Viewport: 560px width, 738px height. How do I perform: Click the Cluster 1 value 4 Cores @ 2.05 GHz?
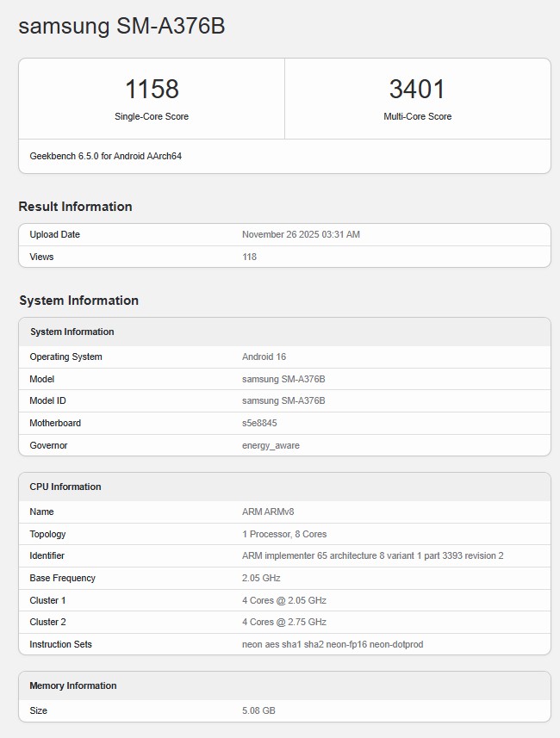(x=284, y=600)
